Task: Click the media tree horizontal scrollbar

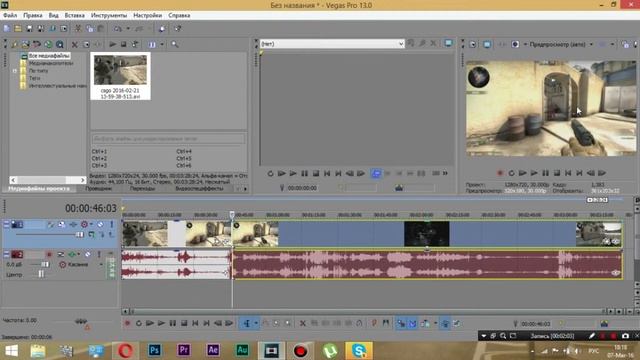Action: (x=48, y=180)
